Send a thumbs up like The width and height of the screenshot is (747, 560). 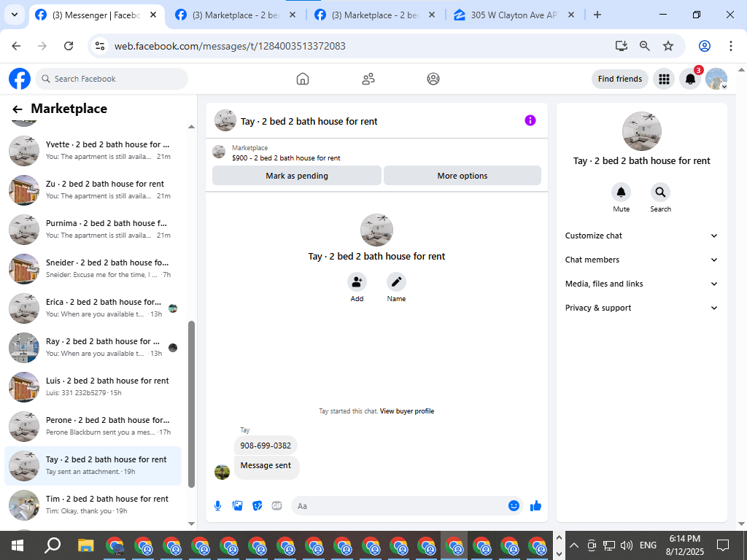coord(536,506)
